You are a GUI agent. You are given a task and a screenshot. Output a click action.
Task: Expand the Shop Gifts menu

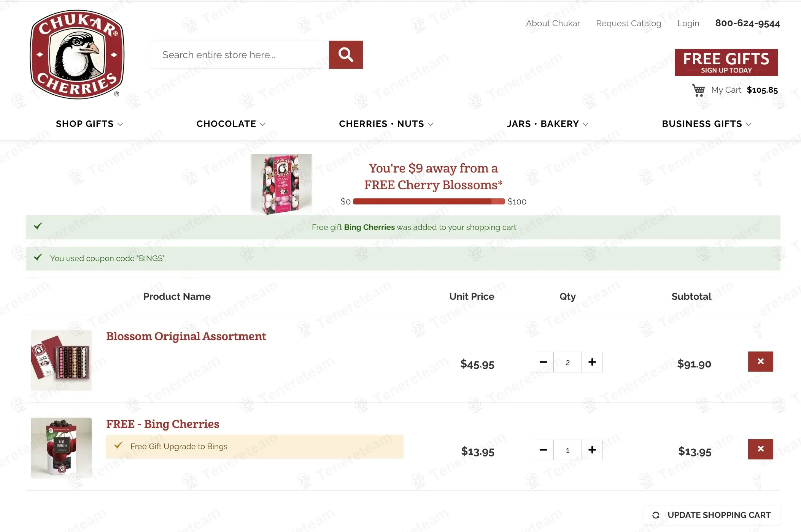click(89, 124)
